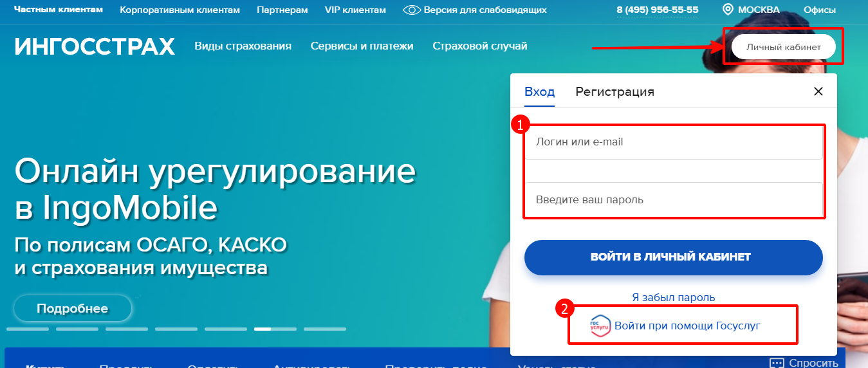Open the Корпоративным клиентам section
Image resolution: width=868 pixels, height=368 pixels.
[x=180, y=10]
